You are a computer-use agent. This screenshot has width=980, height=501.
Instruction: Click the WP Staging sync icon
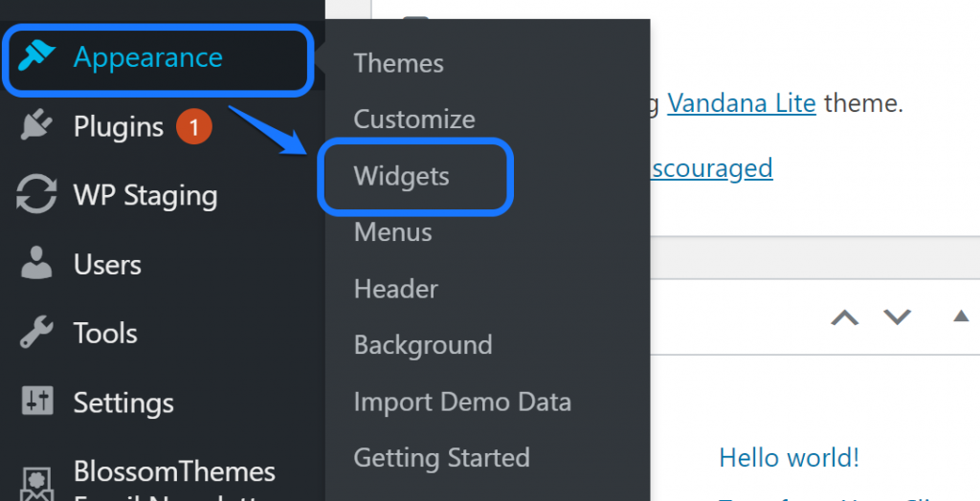(x=36, y=196)
